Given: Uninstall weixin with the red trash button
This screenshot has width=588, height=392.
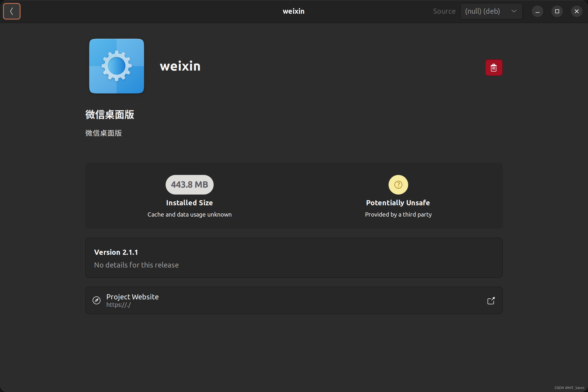Looking at the screenshot, I should [494, 68].
